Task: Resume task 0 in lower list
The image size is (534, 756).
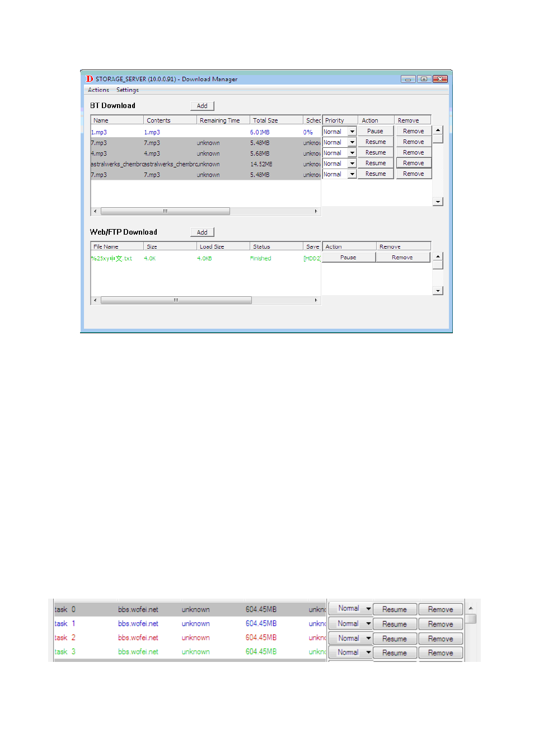Action: click(x=395, y=609)
